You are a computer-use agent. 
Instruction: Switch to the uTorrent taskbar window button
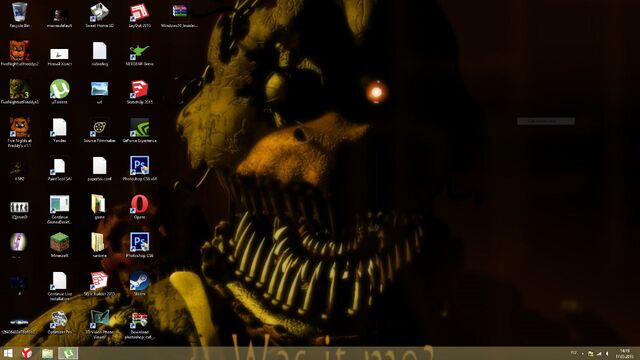click(68, 353)
